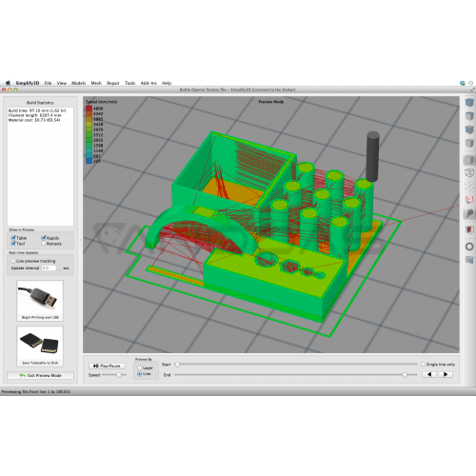Toggle the red coordinate axes icon

[469, 200]
